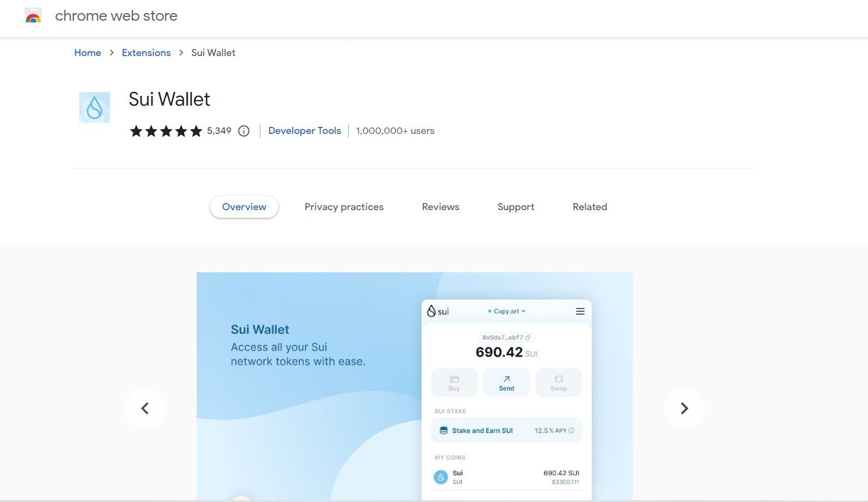
Task: Click the Chrome Web Store rainbow logo
Action: [33, 16]
